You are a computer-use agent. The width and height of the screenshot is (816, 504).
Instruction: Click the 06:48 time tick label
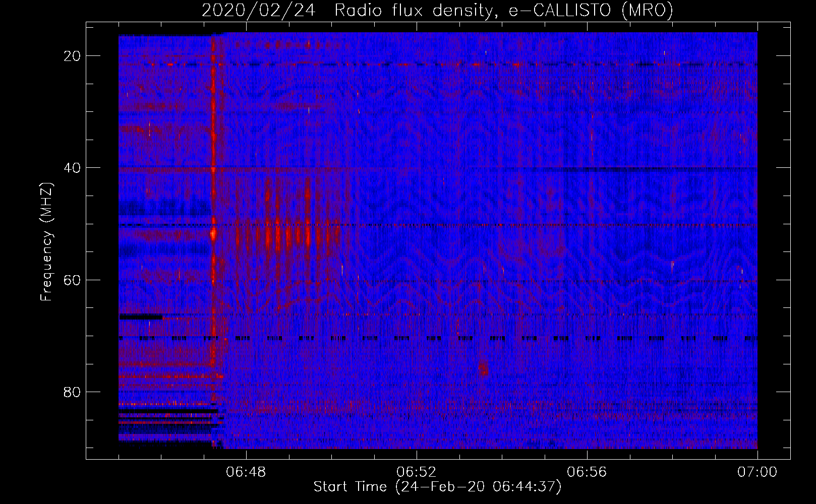[246, 472]
